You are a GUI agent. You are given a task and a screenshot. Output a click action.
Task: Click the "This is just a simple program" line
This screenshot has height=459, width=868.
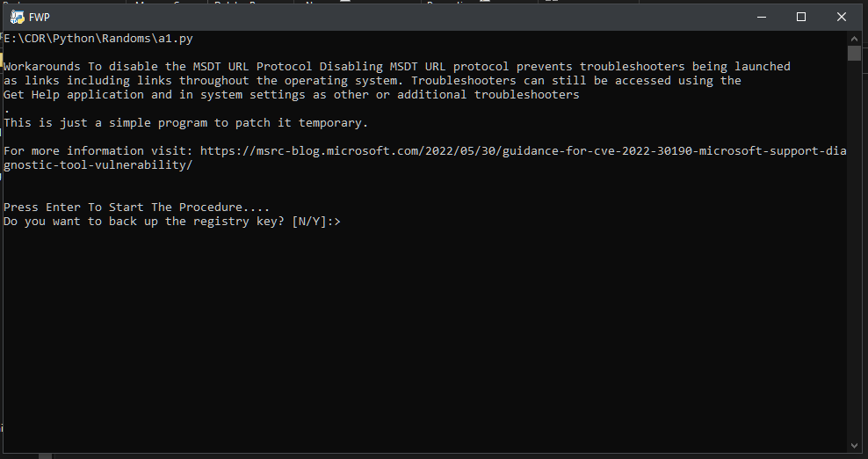[x=185, y=122]
